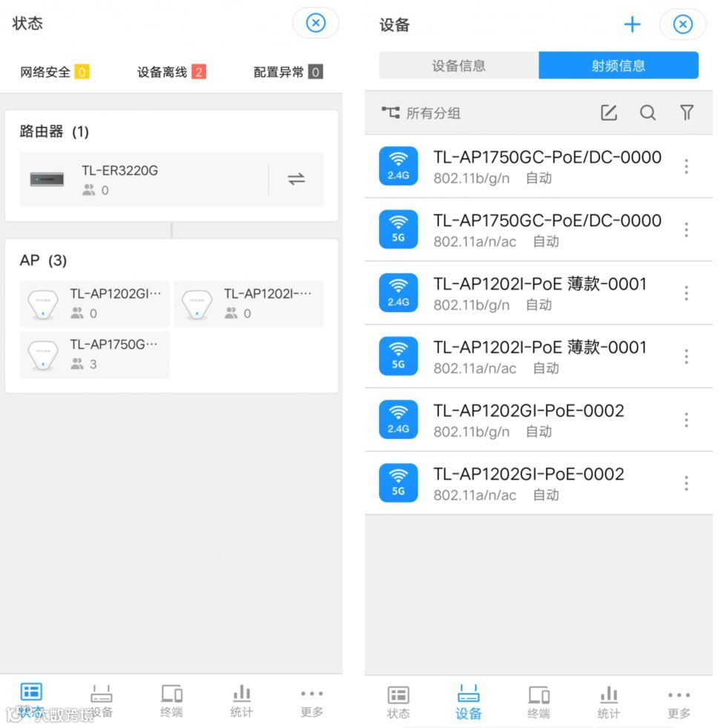Select the TL-ER3220G router thumbnail image
718x728 pixels.
47,179
